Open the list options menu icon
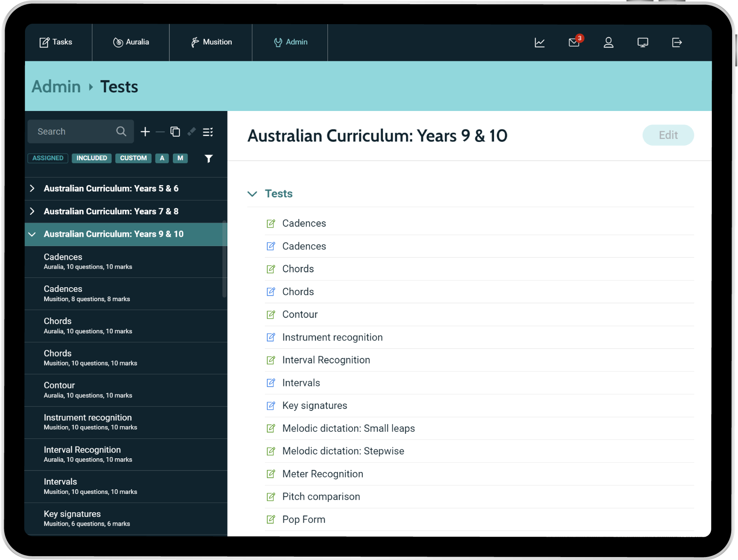The height and width of the screenshot is (560, 738). coord(208,132)
